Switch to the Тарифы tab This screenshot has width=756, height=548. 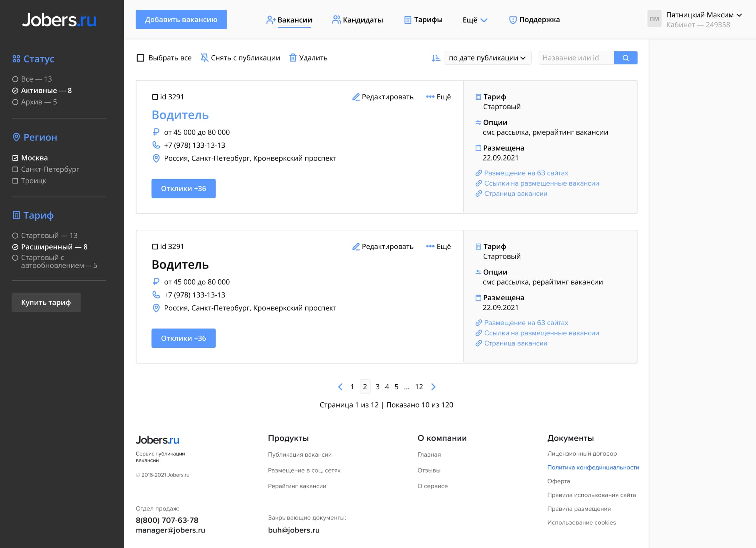pyautogui.click(x=424, y=20)
